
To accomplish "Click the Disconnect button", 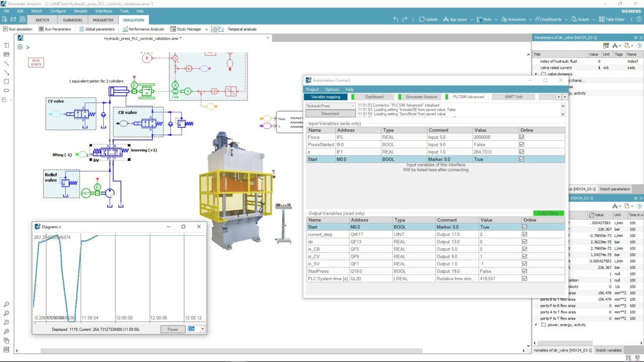I will pos(330,114).
